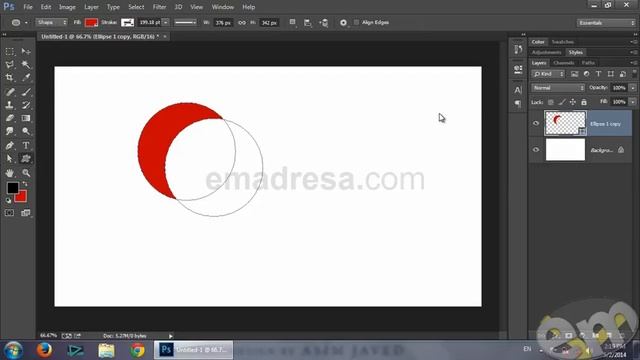The width and height of the screenshot is (640, 360).
Task: Swap foreground and background colors
Action: pos(25,184)
